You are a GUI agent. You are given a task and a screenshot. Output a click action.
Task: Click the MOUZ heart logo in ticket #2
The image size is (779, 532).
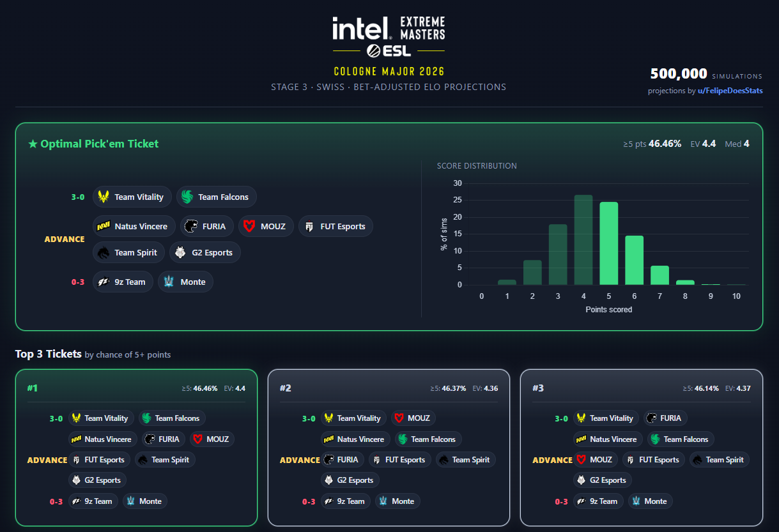click(x=399, y=418)
